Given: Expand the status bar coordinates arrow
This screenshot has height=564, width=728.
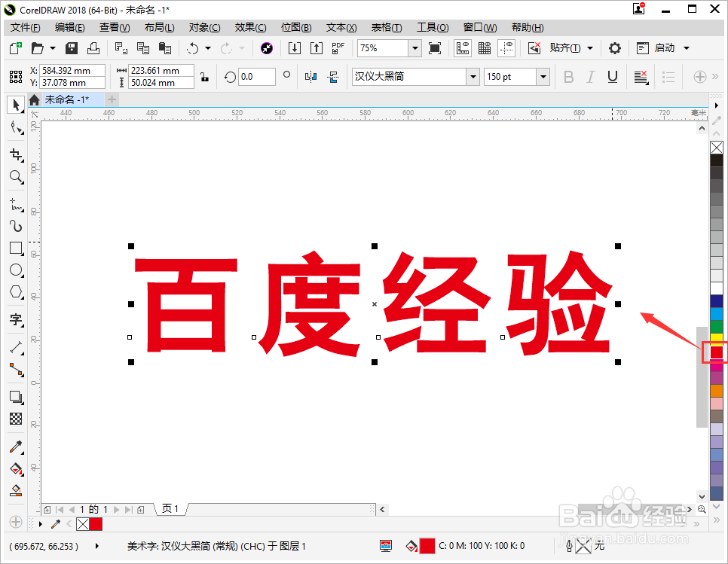Looking at the screenshot, I should click(97, 546).
